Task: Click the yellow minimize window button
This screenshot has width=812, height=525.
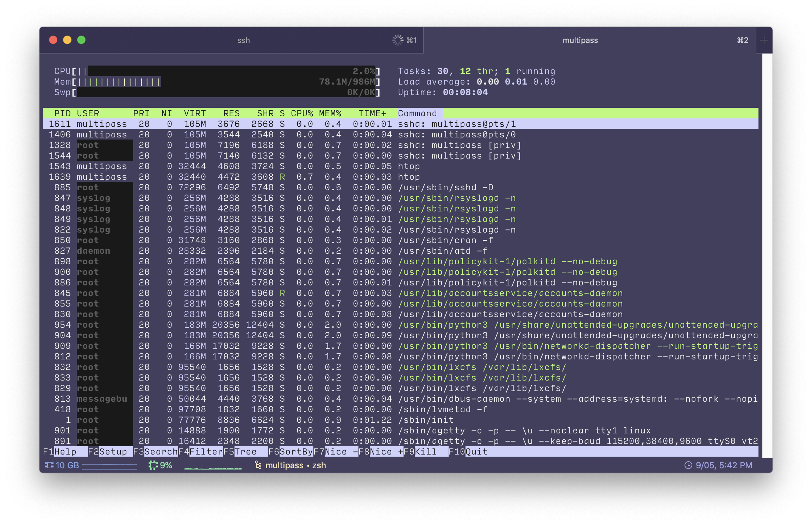Action: [x=67, y=40]
